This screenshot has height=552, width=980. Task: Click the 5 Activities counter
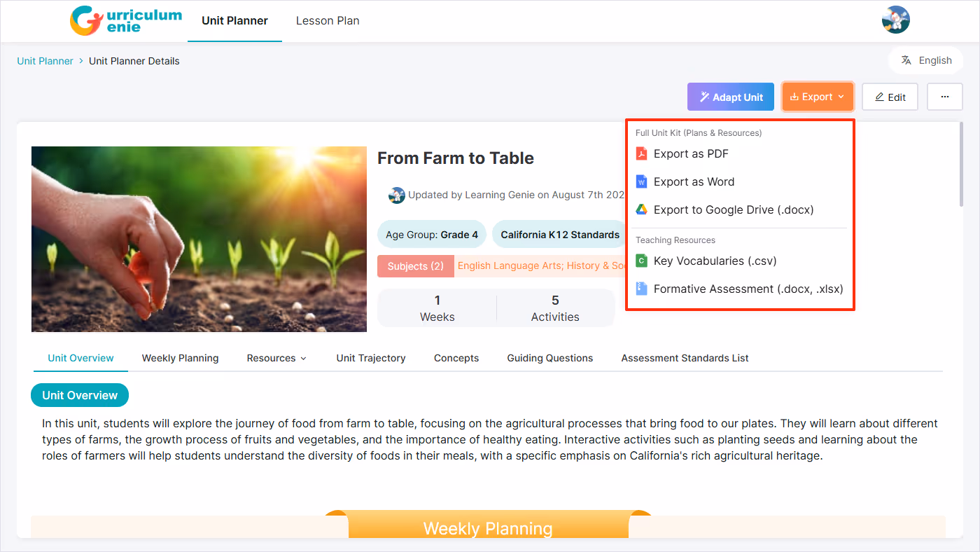point(555,308)
